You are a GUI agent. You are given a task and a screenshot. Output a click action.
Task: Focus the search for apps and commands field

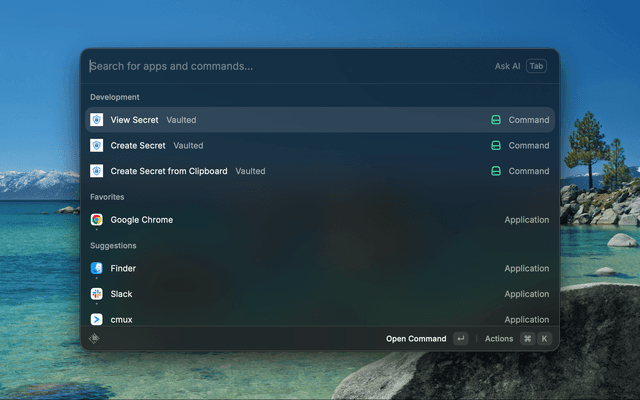tap(286, 66)
